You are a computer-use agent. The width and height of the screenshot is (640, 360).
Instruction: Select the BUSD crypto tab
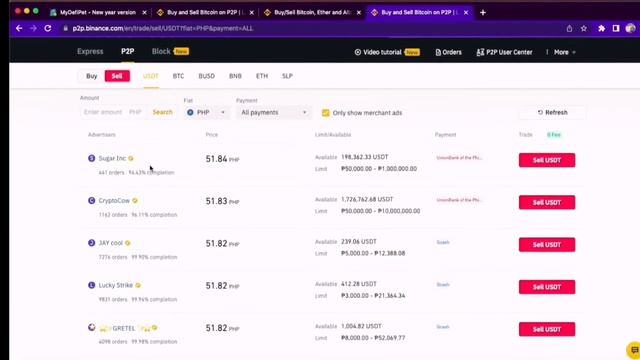207,76
